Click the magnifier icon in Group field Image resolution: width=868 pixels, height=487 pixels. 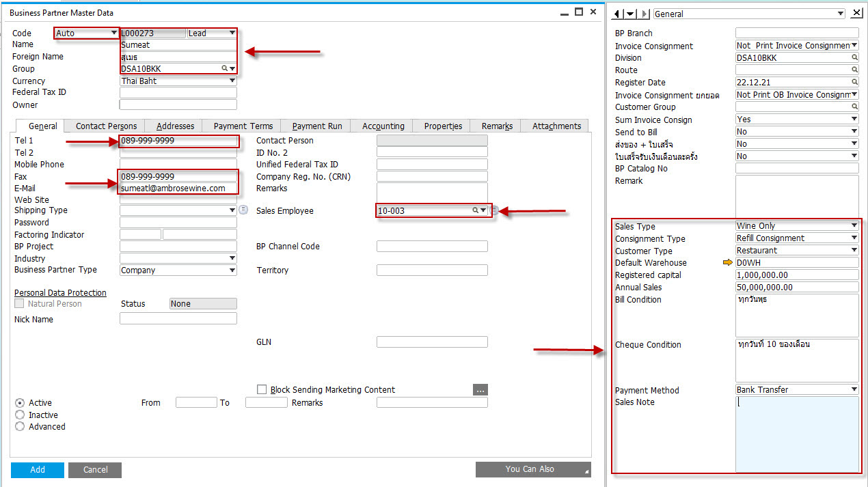224,69
